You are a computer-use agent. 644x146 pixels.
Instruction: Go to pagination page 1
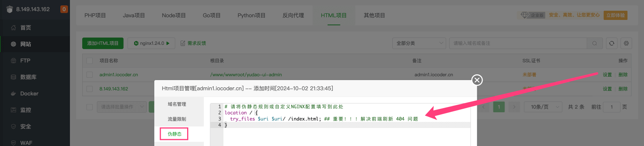(499, 107)
